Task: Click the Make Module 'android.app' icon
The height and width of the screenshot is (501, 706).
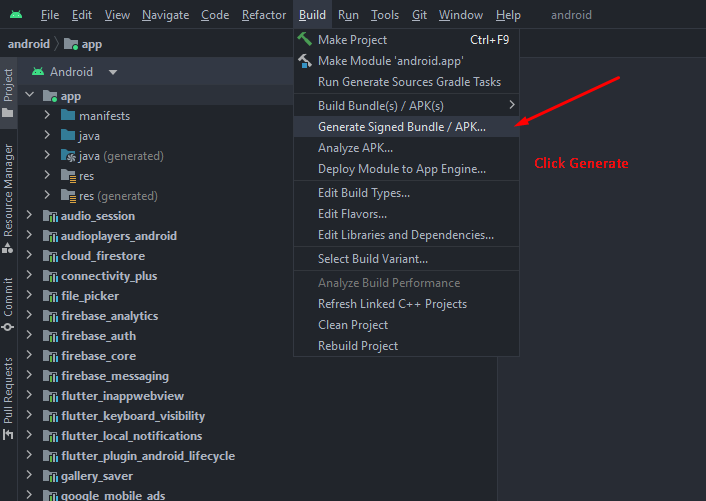Action: coord(305,61)
